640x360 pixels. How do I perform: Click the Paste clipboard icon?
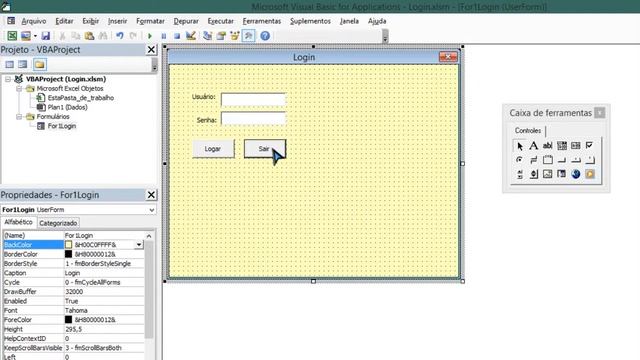point(89,36)
